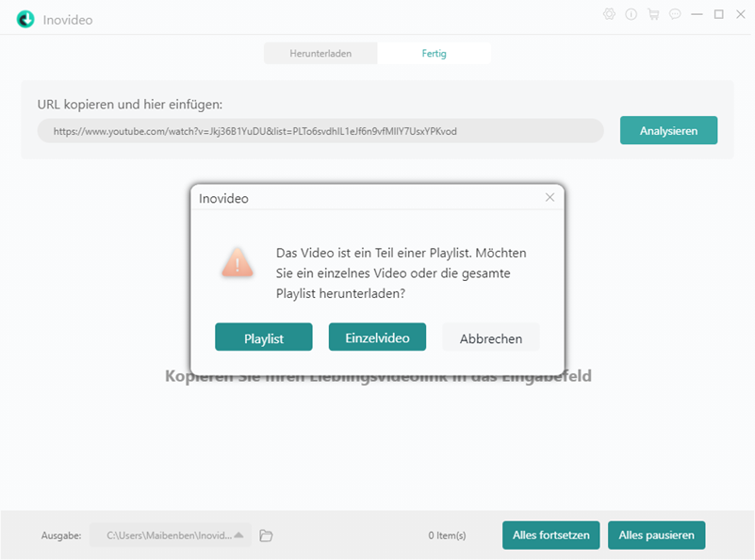
Task: Click Alles pausieren button
Action: click(656, 535)
